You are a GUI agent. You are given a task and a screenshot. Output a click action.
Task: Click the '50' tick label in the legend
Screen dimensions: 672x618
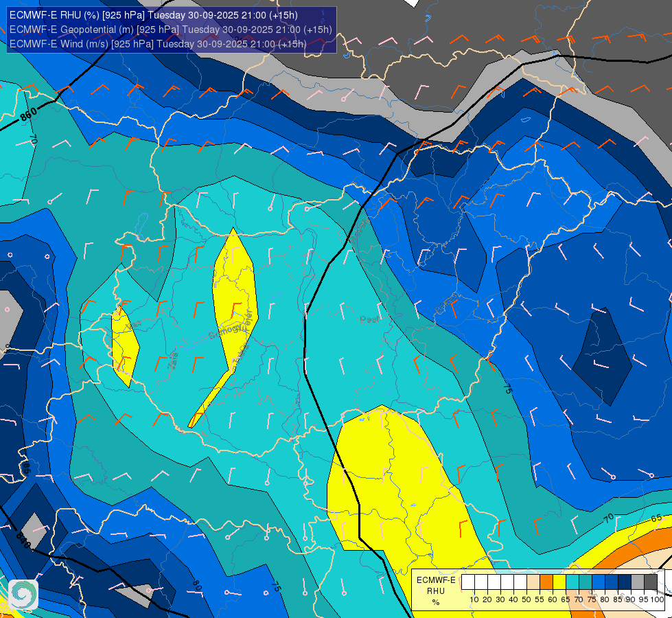tap(526, 599)
